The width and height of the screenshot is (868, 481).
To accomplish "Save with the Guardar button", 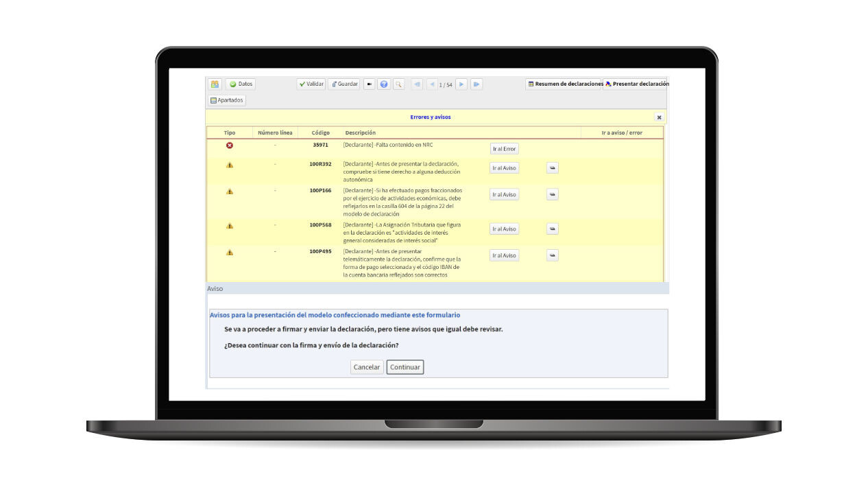I will (344, 84).
